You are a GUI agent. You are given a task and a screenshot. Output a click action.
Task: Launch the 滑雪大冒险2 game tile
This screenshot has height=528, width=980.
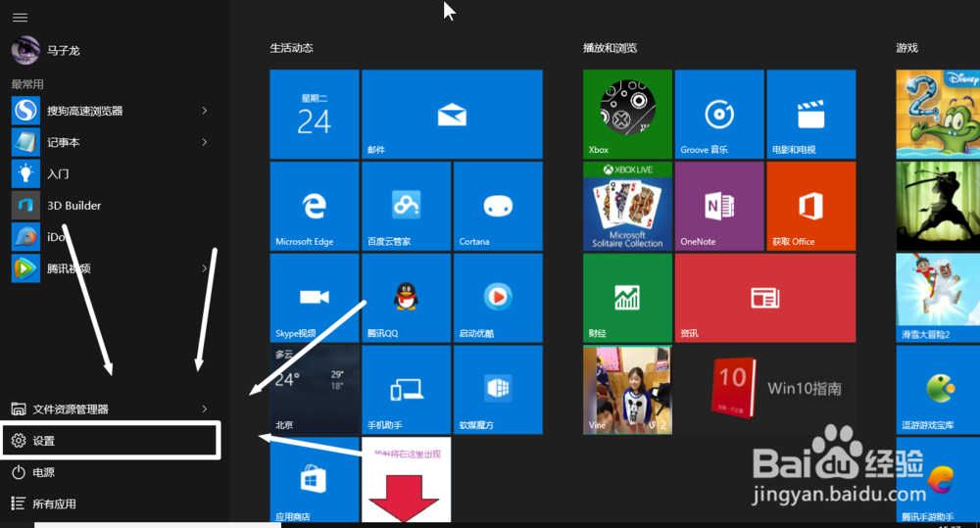[938, 298]
